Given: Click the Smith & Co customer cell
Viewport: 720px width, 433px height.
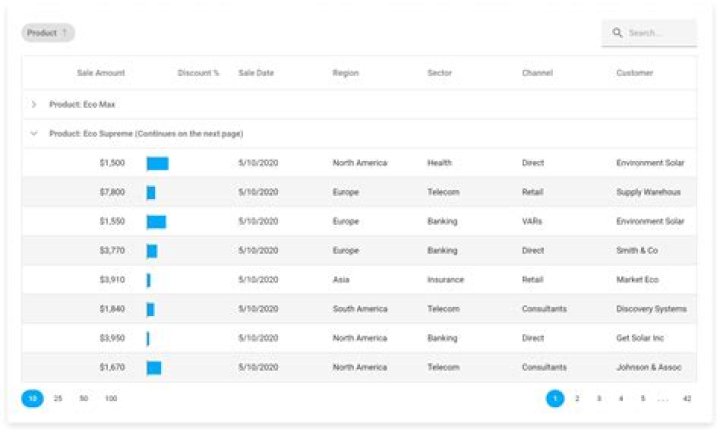Looking at the screenshot, I should pyautogui.click(x=637, y=250).
